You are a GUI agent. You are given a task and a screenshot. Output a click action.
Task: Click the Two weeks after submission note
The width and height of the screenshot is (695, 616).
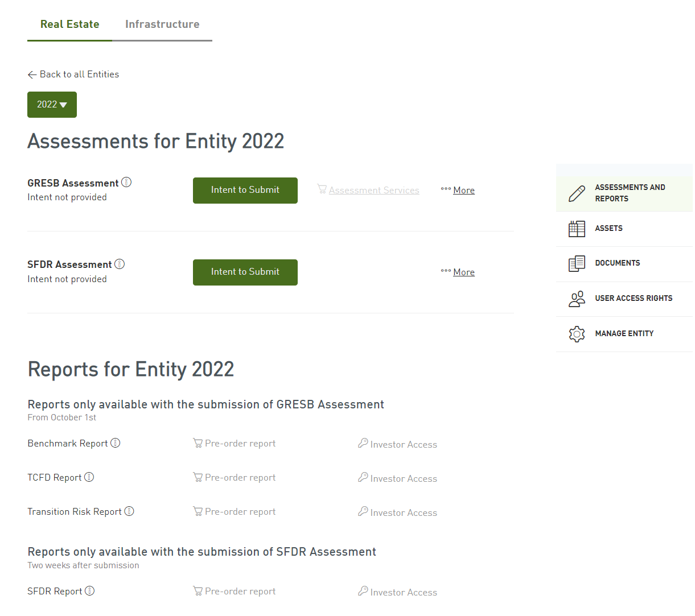click(x=83, y=565)
